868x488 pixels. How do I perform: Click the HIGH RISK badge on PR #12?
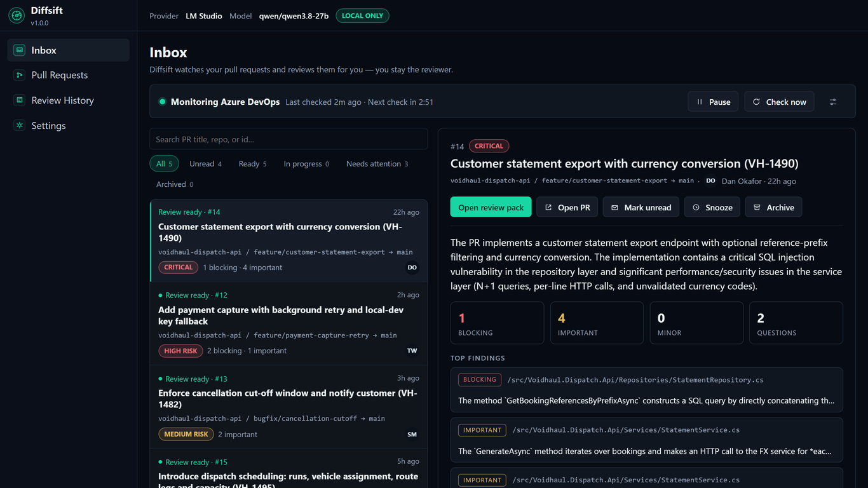(180, 351)
